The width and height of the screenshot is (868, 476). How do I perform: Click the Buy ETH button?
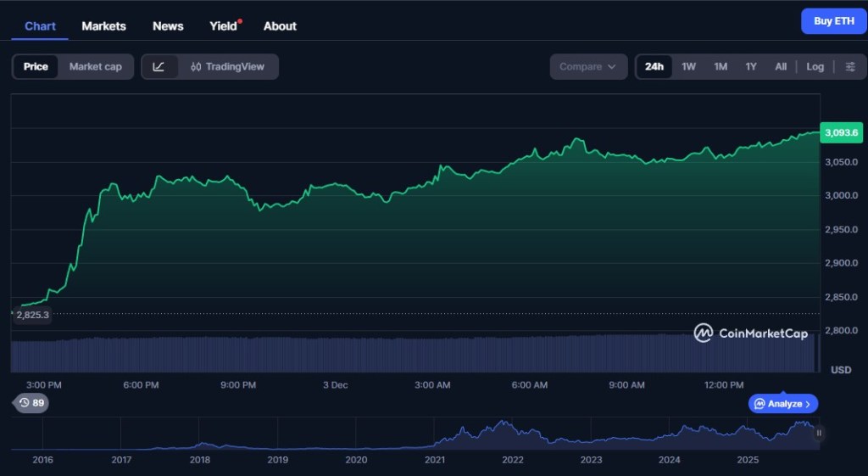(x=834, y=21)
